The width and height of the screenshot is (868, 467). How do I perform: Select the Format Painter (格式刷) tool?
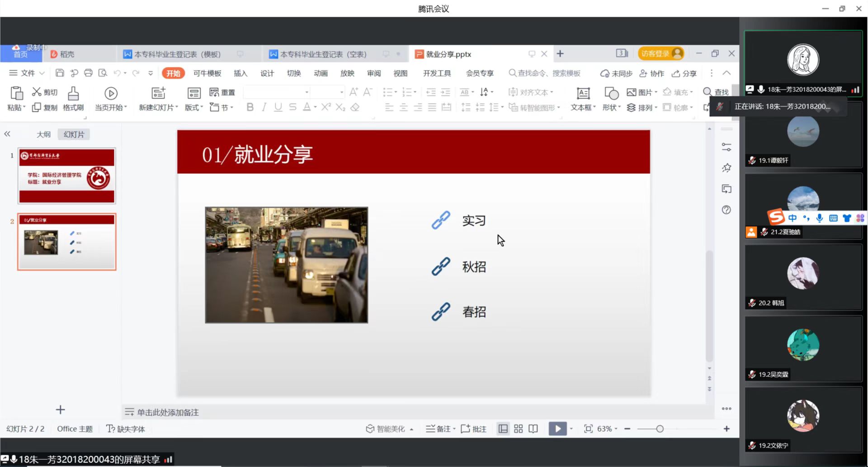click(x=73, y=99)
